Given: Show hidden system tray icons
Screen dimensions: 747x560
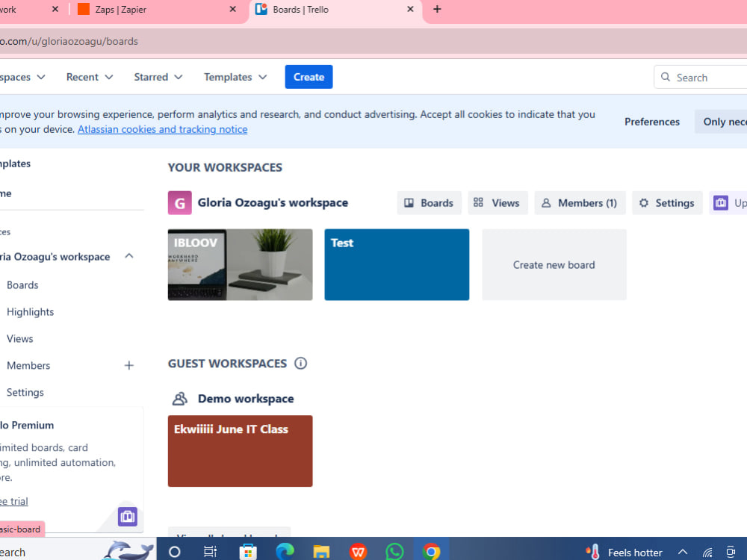Looking at the screenshot, I should [683, 552].
